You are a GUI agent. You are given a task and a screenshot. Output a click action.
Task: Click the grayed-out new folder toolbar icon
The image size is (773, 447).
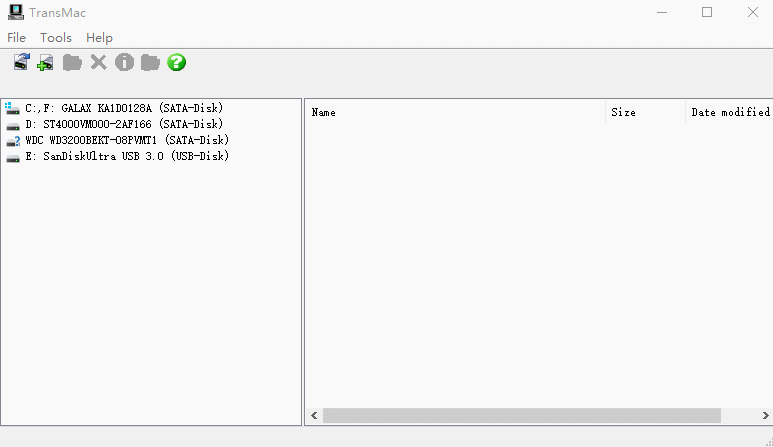click(72, 63)
